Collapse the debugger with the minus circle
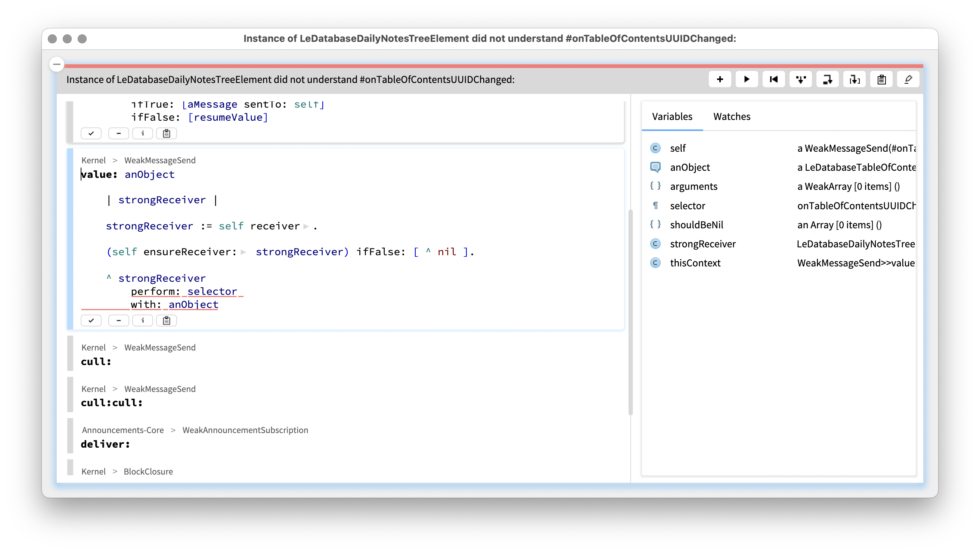 coord(57,64)
